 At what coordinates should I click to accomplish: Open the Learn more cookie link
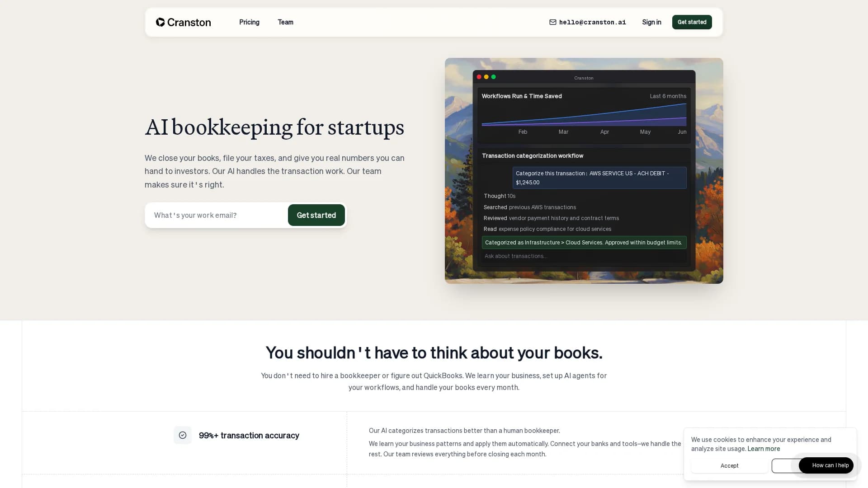click(764, 449)
